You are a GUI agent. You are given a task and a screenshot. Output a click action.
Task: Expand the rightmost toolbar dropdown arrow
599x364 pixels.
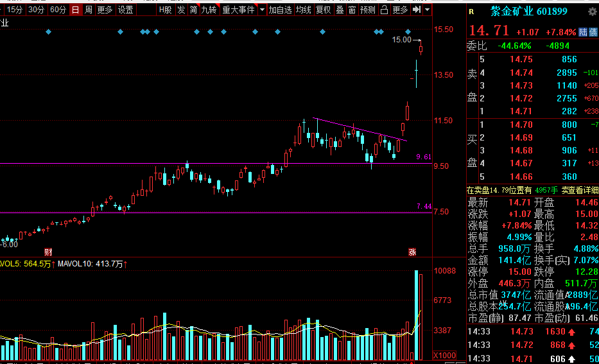[428, 10]
